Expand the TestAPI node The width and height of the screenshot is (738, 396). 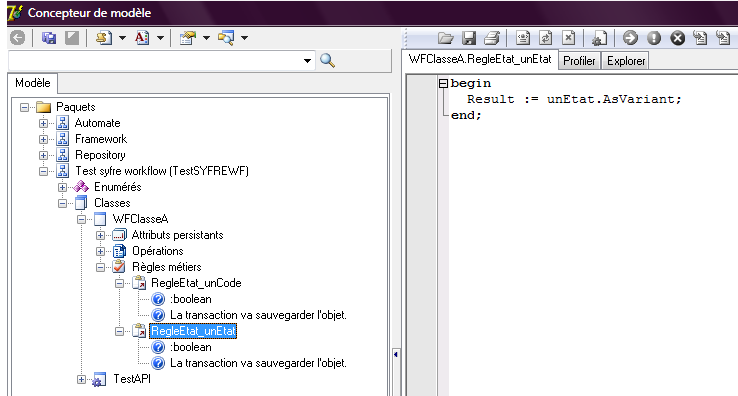(81, 380)
